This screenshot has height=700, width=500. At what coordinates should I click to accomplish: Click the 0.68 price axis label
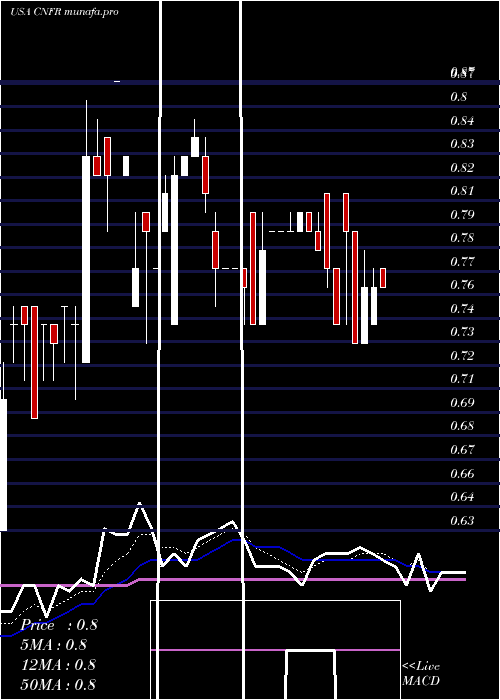(x=462, y=426)
